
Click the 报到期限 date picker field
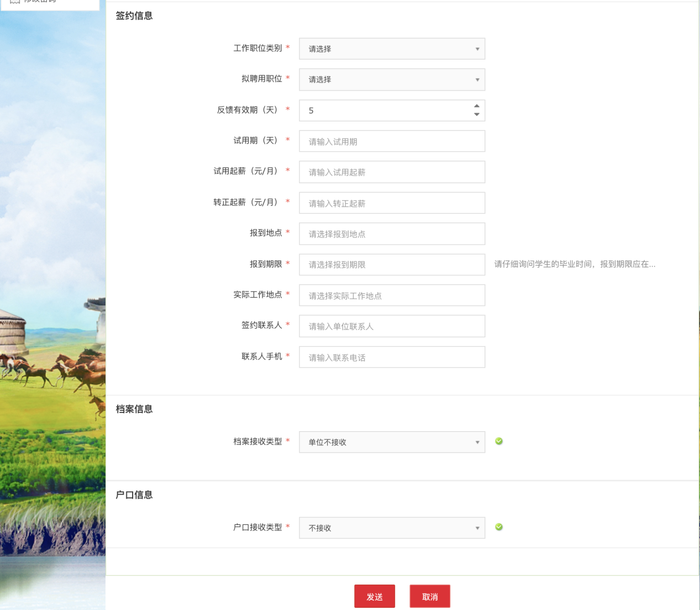click(x=392, y=264)
